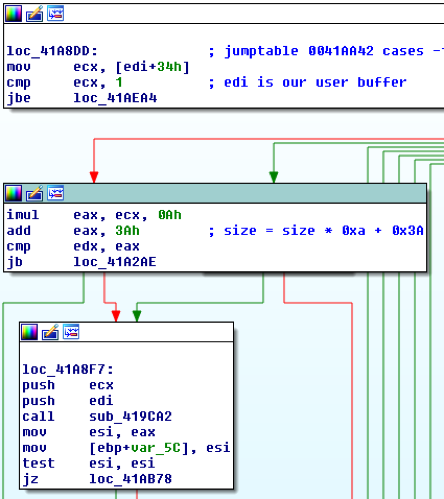The height and width of the screenshot is (499, 444).
Task: Click the teal title bar of imul block
Action: pos(244,193)
